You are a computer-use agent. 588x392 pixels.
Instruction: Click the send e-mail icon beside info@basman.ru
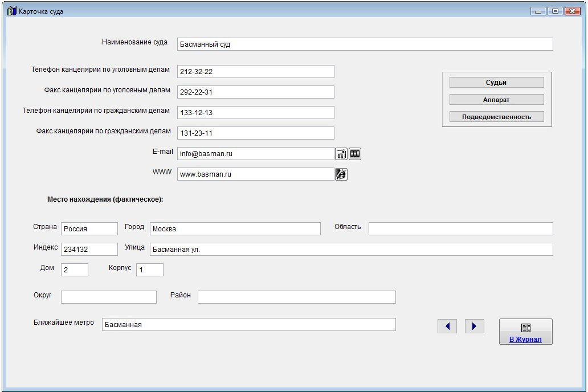tap(341, 154)
